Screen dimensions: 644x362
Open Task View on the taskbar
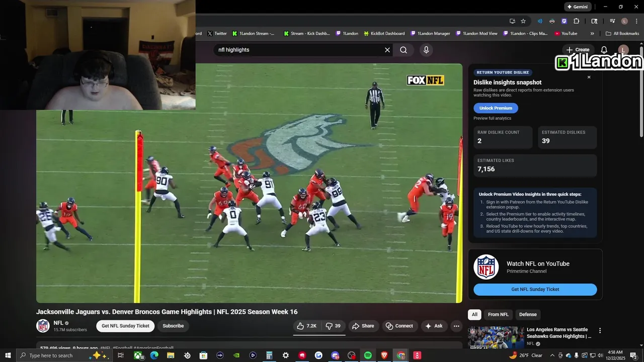[121, 355]
